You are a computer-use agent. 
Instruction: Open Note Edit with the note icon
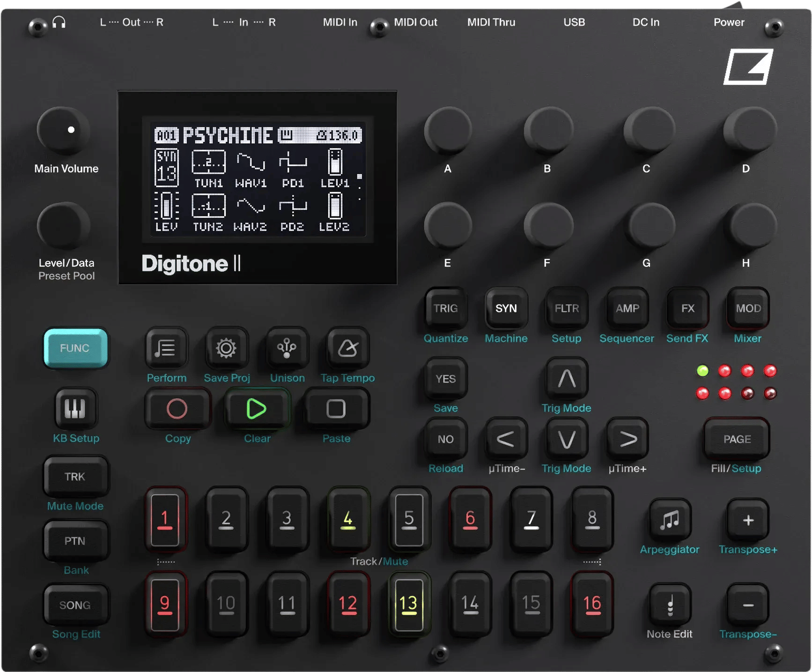(x=670, y=605)
